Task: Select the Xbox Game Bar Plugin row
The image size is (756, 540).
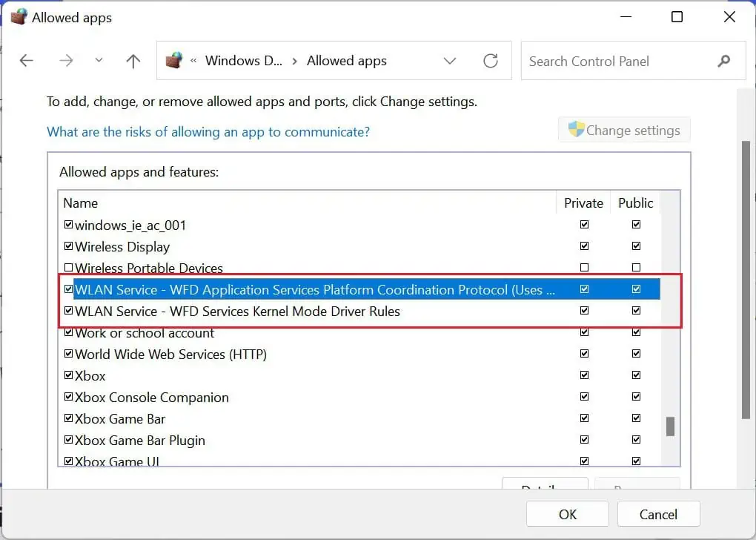Action: (359, 440)
